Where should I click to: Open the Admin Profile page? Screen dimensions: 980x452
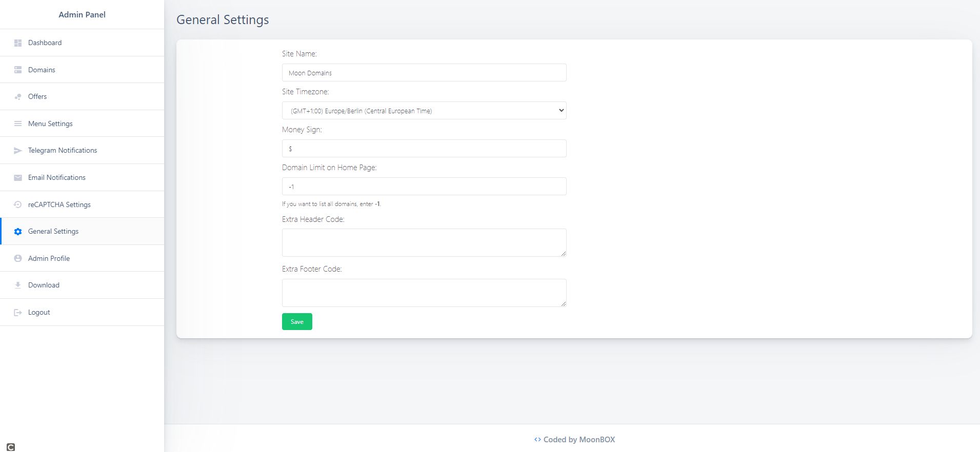click(x=82, y=258)
